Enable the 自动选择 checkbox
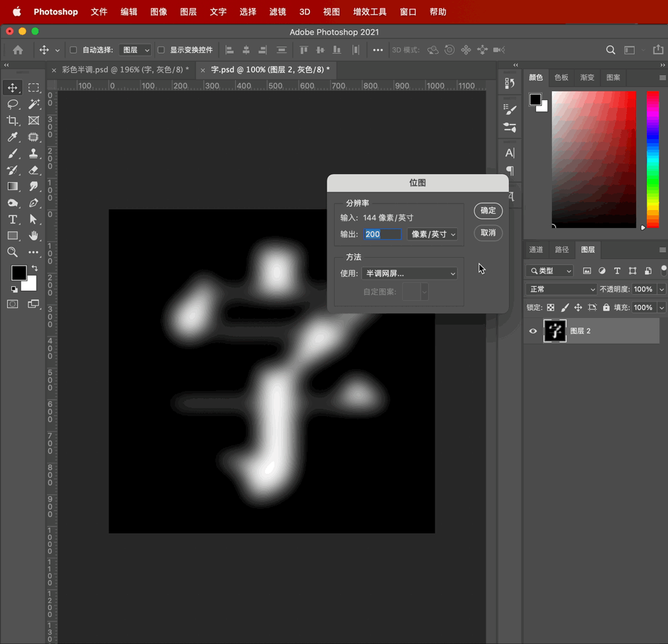 pyautogui.click(x=74, y=50)
